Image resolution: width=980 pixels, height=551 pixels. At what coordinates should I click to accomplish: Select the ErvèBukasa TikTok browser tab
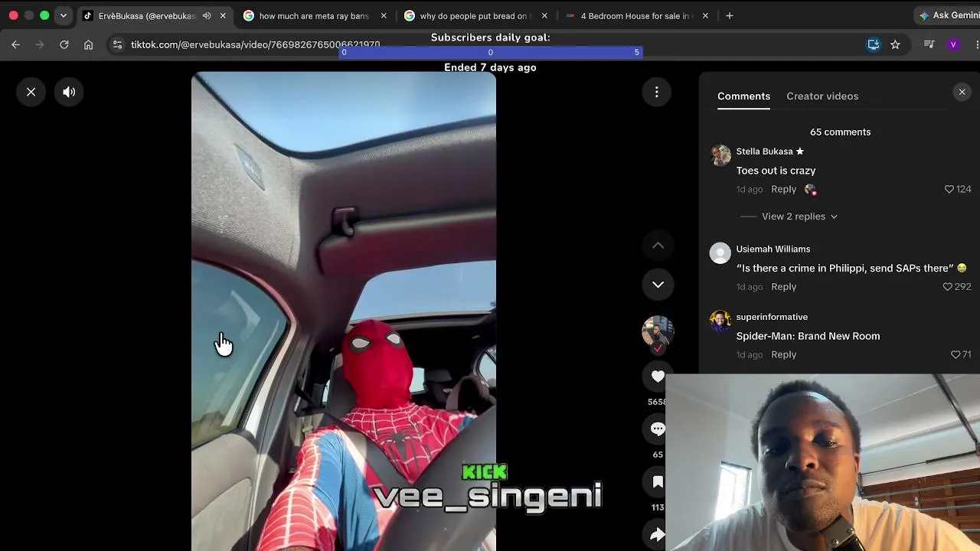(145, 16)
